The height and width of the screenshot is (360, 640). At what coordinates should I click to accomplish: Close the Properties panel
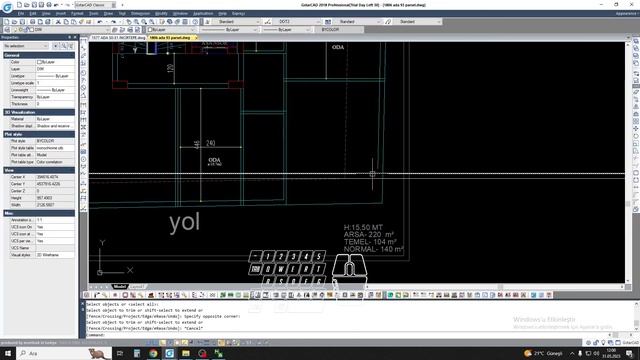click(75, 37)
